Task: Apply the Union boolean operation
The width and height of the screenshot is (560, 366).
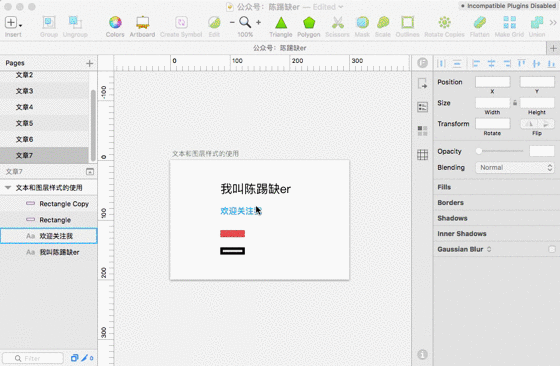Action: [x=537, y=23]
